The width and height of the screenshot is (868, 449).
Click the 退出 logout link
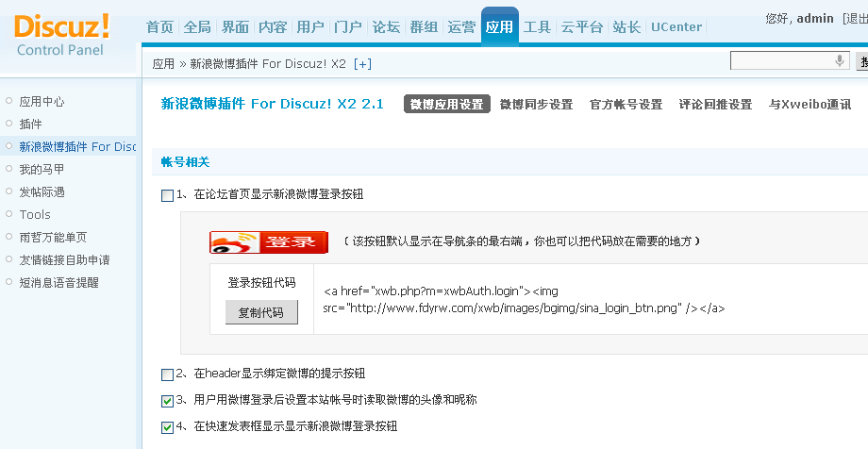857,18
